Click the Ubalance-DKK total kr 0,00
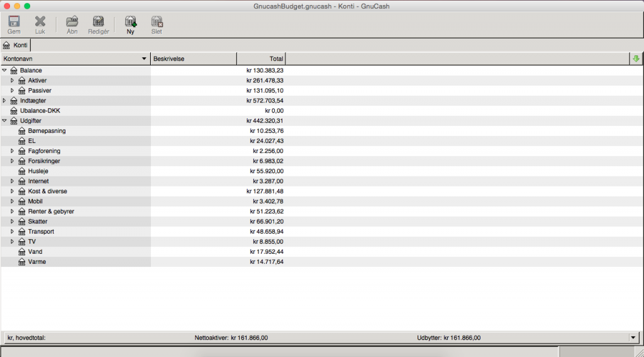 click(x=274, y=111)
